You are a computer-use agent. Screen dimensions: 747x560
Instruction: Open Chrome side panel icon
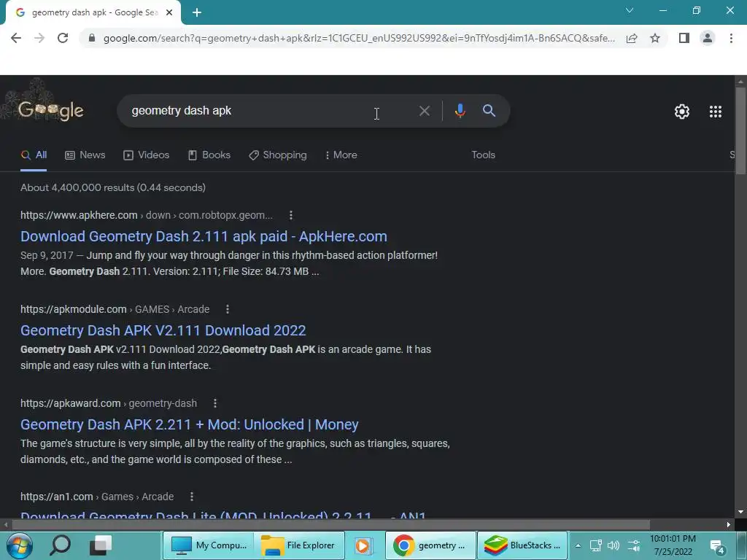684,38
